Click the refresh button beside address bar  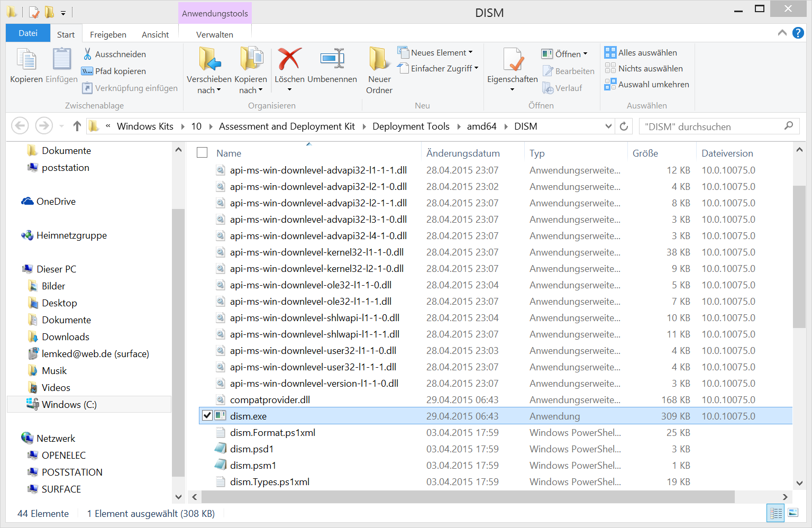tap(624, 126)
